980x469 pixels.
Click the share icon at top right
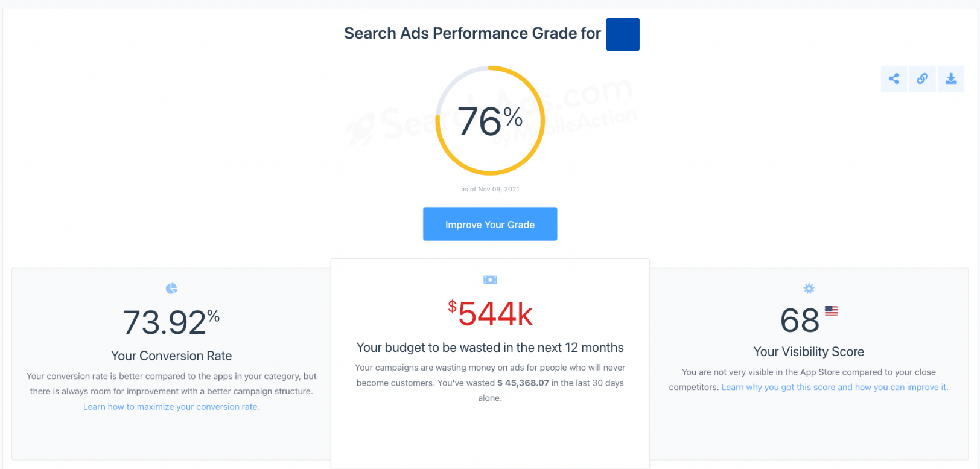[894, 78]
